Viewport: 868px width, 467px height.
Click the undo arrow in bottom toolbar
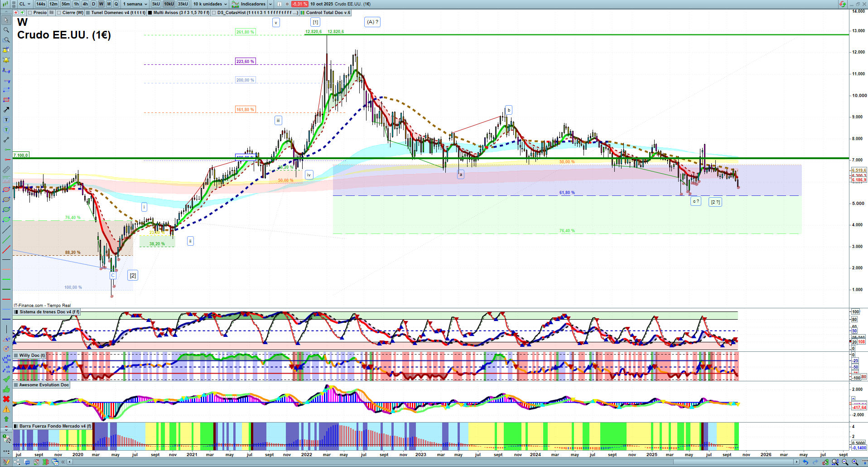coord(805,462)
